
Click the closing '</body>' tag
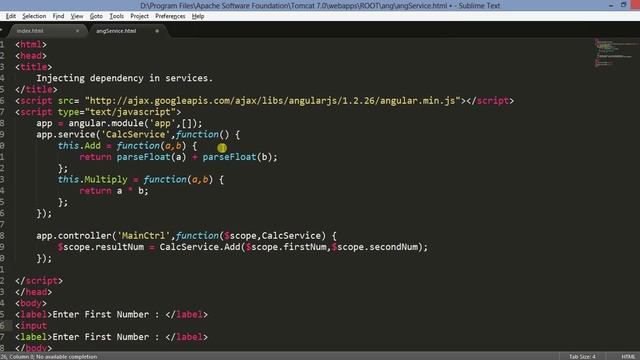click(33, 348)
